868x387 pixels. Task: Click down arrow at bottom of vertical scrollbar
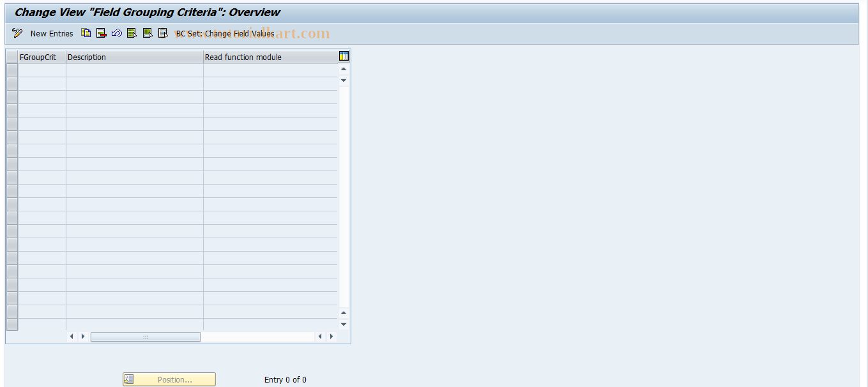(x=344, y=324)
